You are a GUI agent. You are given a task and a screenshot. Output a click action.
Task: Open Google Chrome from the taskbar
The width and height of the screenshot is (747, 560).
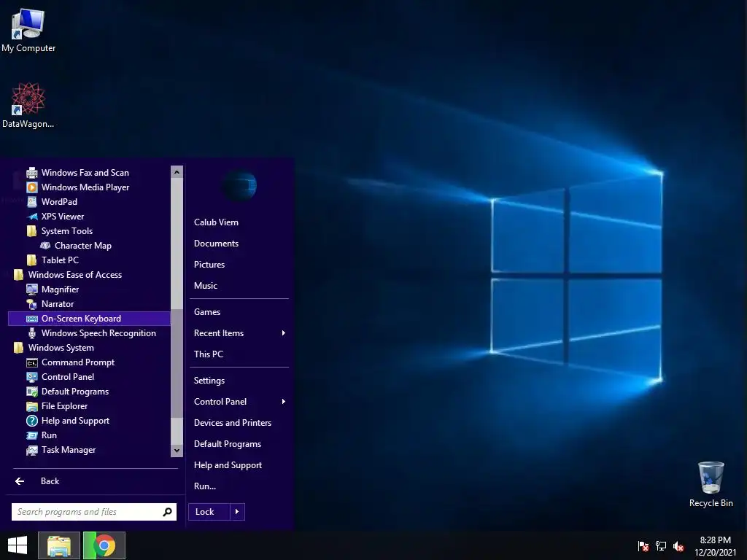click(x=104, y=545)
